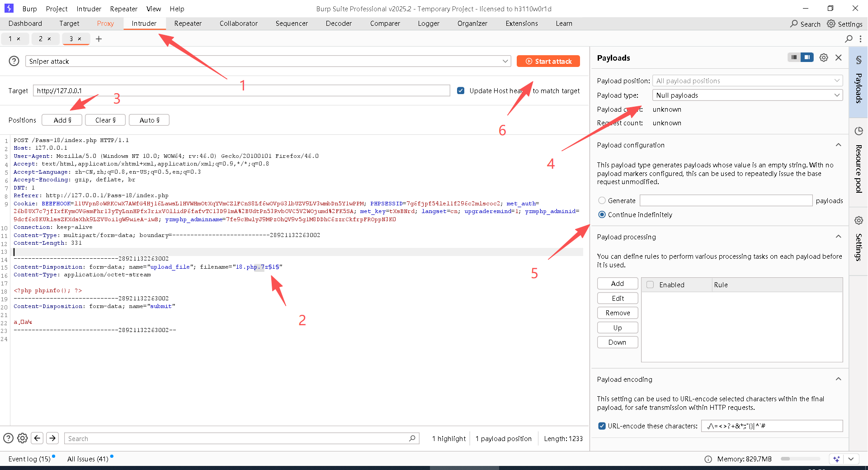The image size is (868, 470).
Task: Select Continue indefinitely radio option
Action: pyautogui.click(x=602, y=214)
